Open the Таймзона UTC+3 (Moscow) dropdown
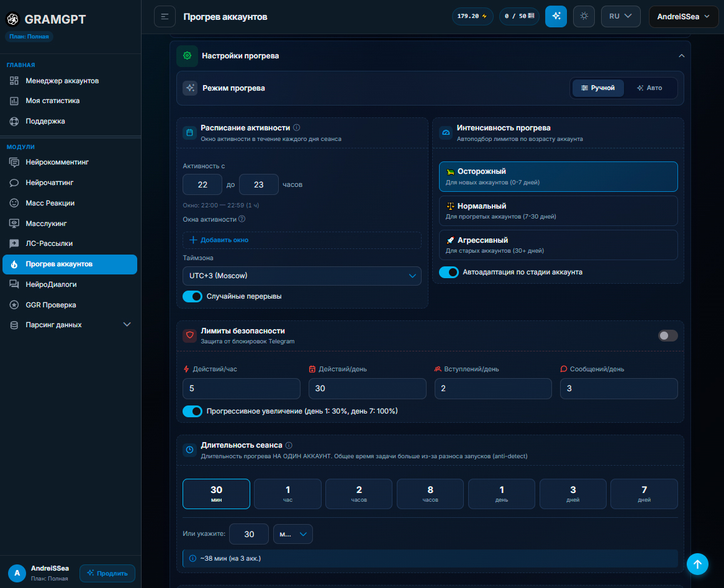 tap(302, 276)
